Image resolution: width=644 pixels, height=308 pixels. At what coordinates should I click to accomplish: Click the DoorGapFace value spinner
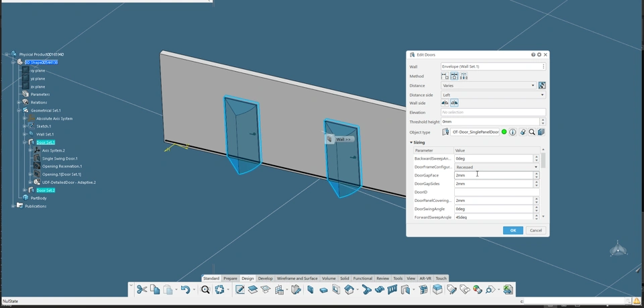(537, 175)
